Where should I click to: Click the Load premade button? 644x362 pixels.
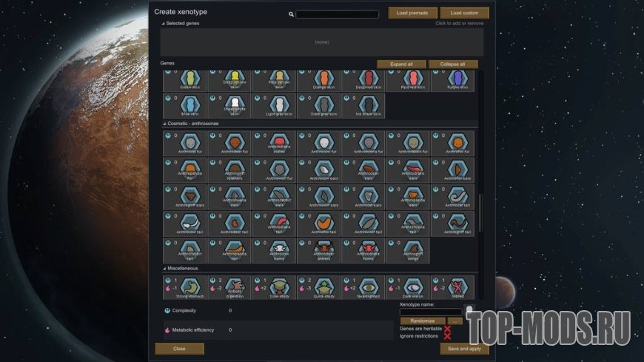pos(412,13)
